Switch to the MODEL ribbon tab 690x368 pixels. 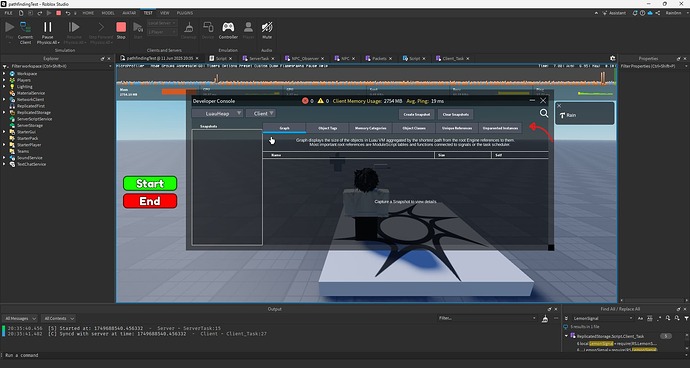[108, 13]
